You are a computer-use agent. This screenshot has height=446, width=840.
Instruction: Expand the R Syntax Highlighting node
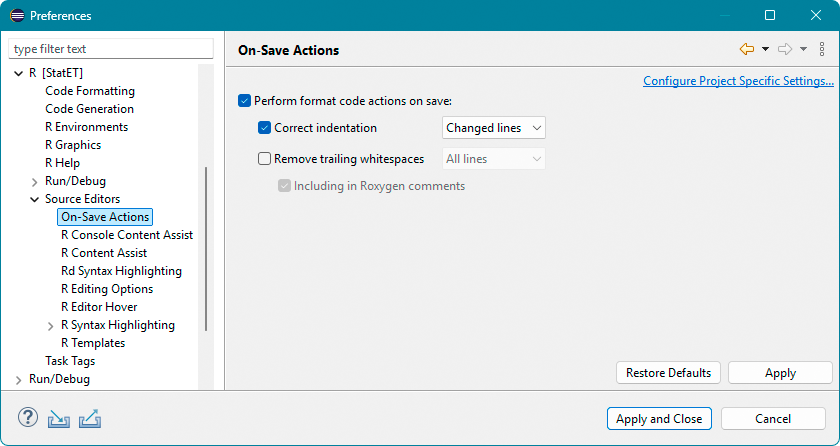(x=52, y=325)
